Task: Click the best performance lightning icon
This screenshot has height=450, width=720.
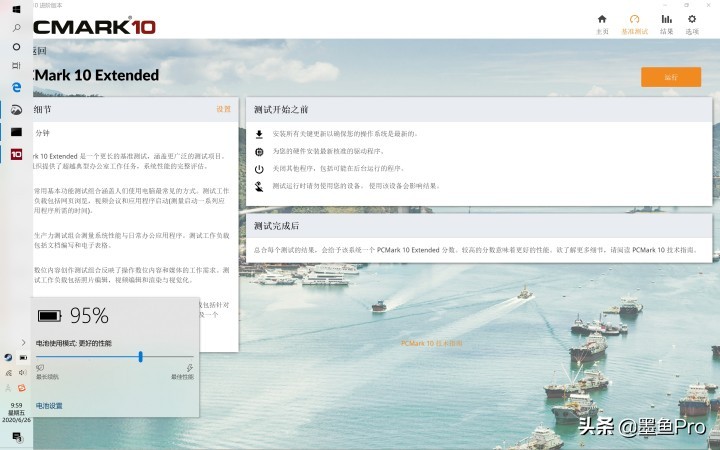Action: point(190,368)
